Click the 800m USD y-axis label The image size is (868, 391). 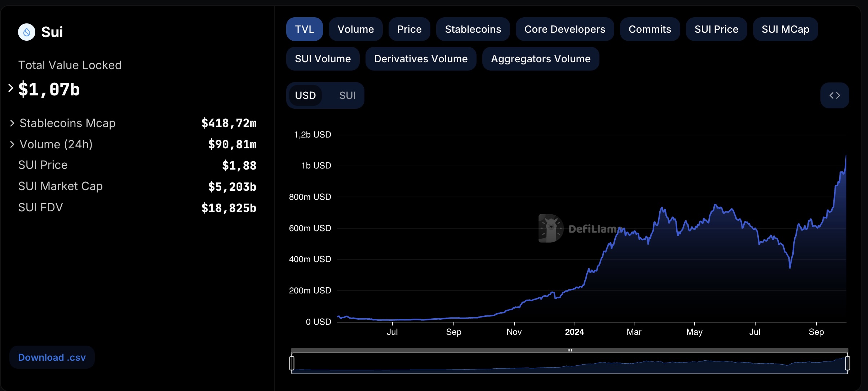pos(310,197)
